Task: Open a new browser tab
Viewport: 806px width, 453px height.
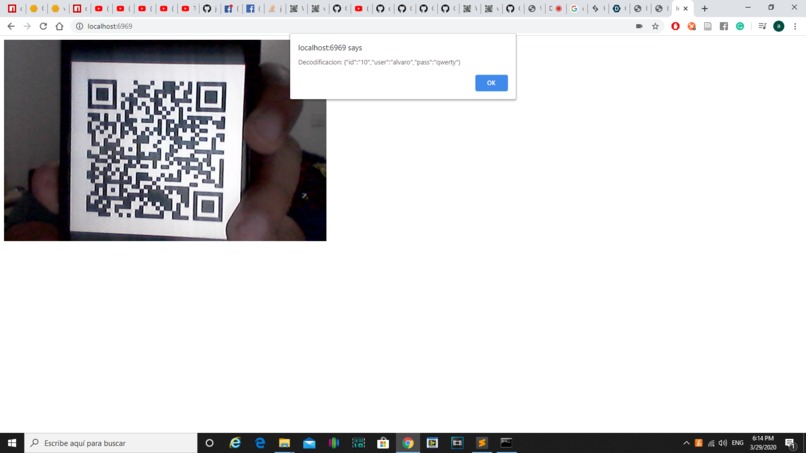Action: [x=705, y=8]
